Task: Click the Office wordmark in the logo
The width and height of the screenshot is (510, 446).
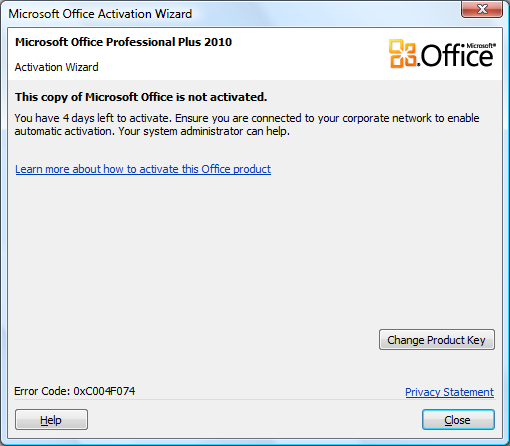Action: tap(456, 56)
